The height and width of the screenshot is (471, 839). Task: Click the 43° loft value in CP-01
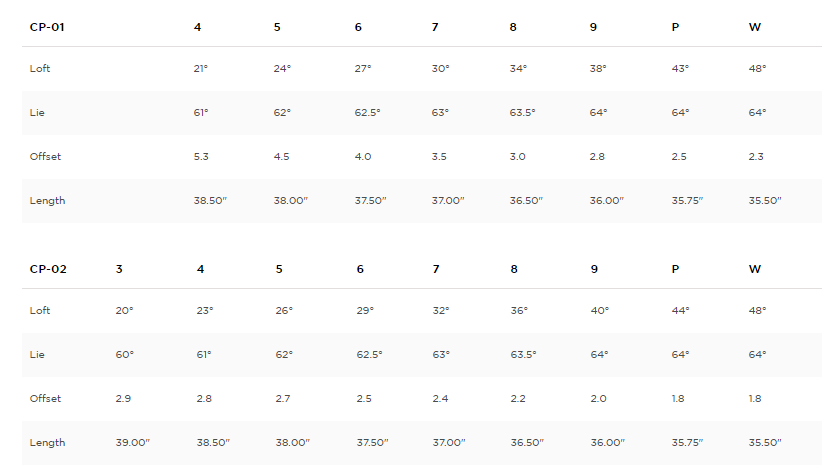680,68
